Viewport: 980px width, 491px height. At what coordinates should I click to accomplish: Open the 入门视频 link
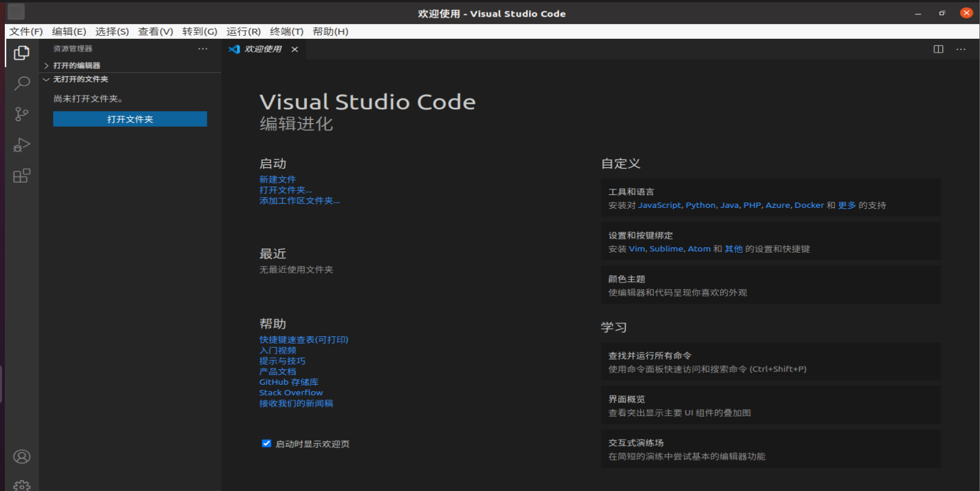[x=278, y=350]
